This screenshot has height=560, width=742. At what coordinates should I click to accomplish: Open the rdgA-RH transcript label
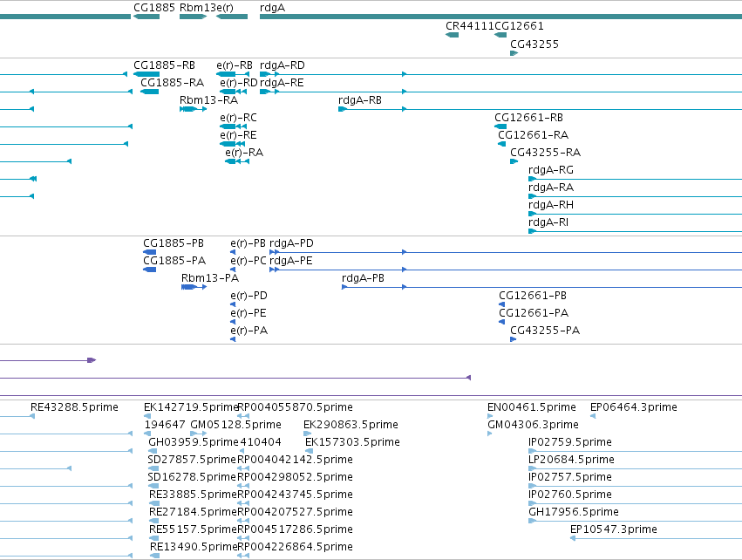pyautogui.click(x=551, y=205)
